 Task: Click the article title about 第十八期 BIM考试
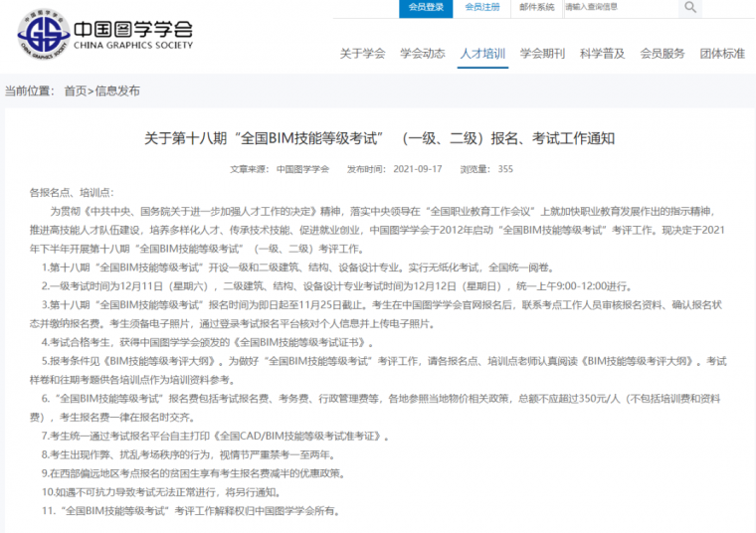coord(380,137)
